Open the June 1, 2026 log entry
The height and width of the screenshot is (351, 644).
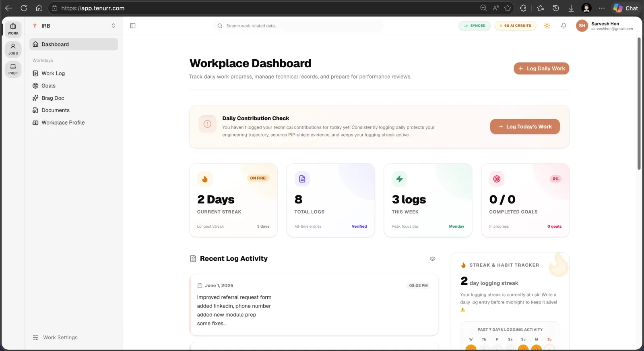314,305
